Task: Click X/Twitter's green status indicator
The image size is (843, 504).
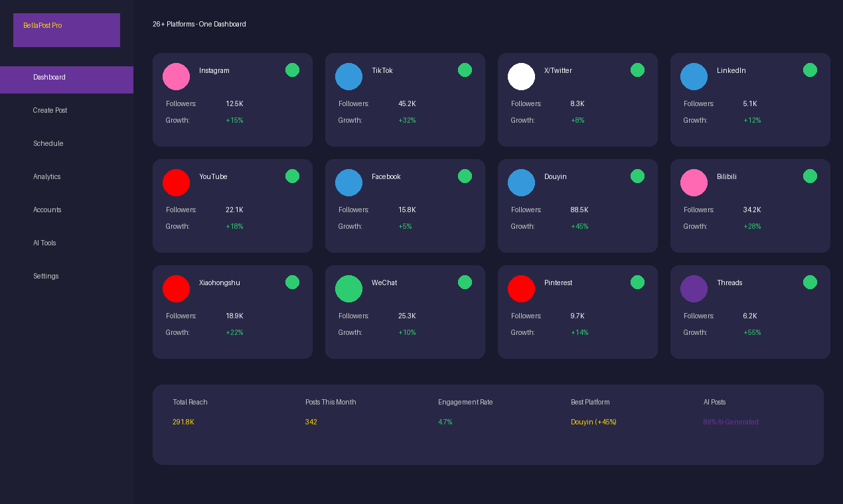Action: [637, 70]
